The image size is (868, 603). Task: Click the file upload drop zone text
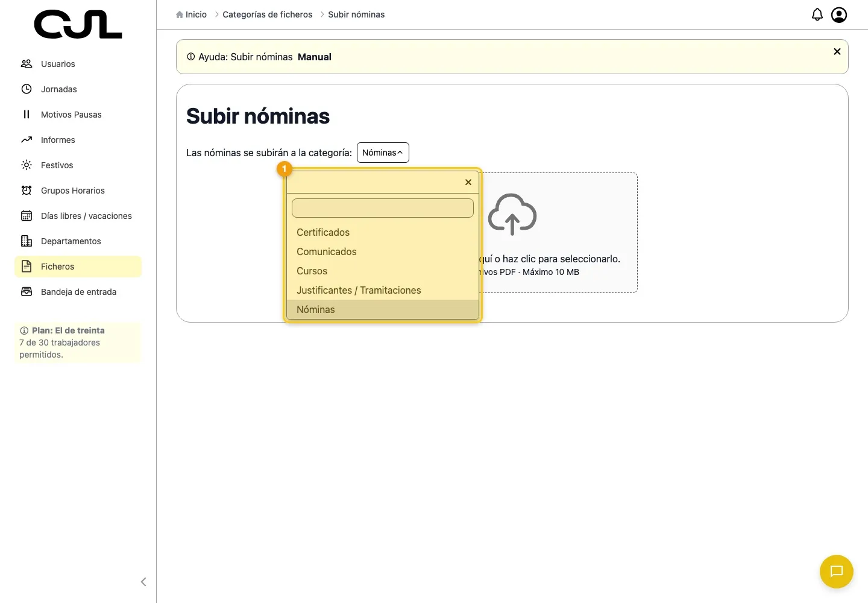click(550, 259)
